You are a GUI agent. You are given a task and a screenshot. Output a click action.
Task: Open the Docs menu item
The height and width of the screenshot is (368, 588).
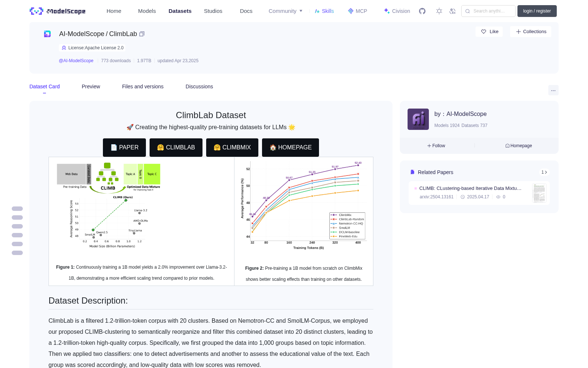coord(246,11)
